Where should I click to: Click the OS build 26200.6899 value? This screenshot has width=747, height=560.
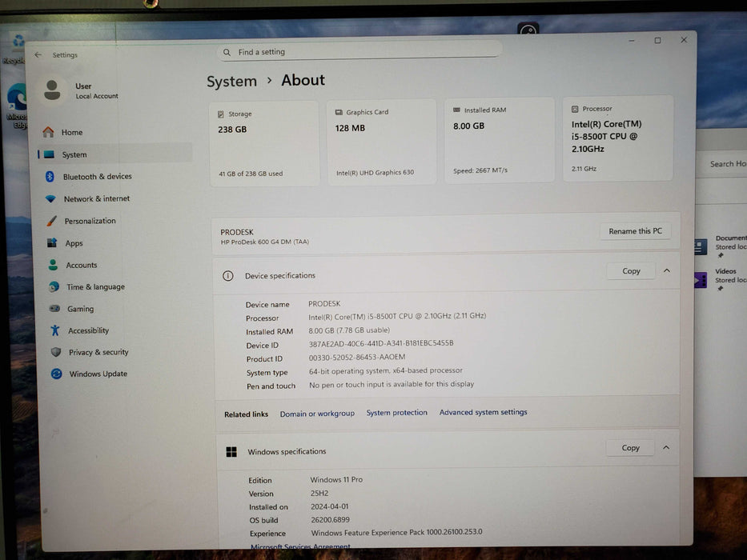pos(330,519)
